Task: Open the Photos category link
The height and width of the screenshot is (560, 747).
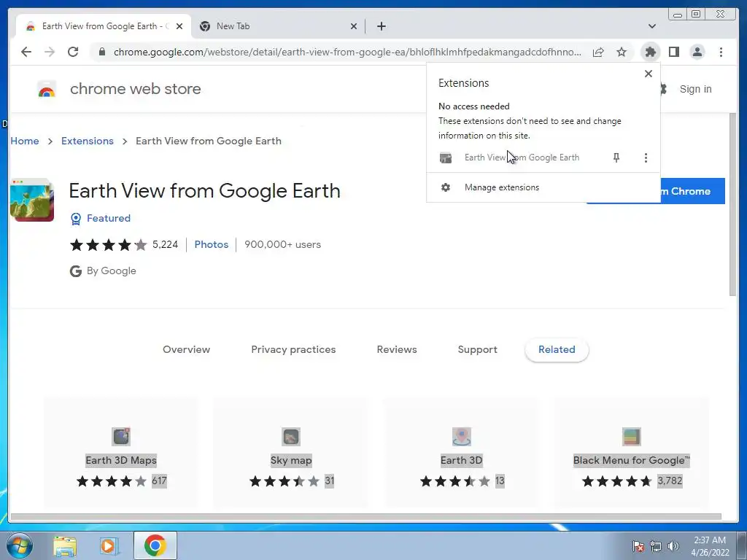Action: 212,244
